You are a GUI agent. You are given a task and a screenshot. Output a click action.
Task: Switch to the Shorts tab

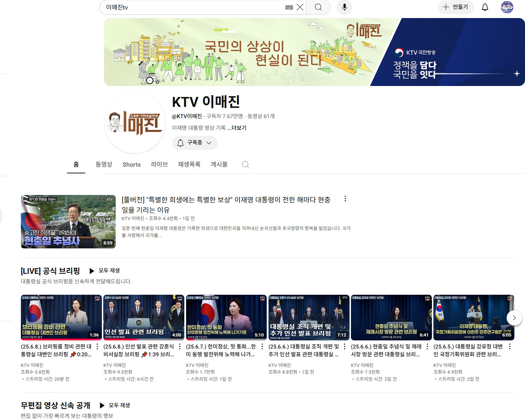tap(132, 165)
